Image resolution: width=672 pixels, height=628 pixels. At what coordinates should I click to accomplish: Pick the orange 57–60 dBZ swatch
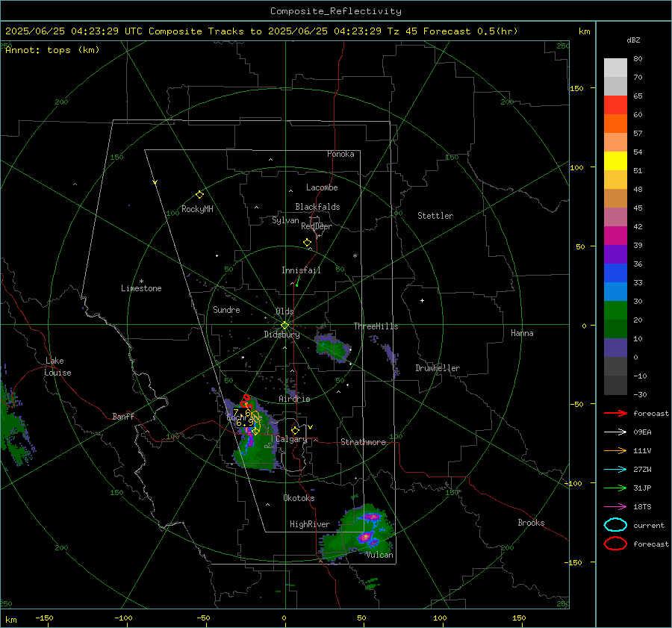coord(615,124)
